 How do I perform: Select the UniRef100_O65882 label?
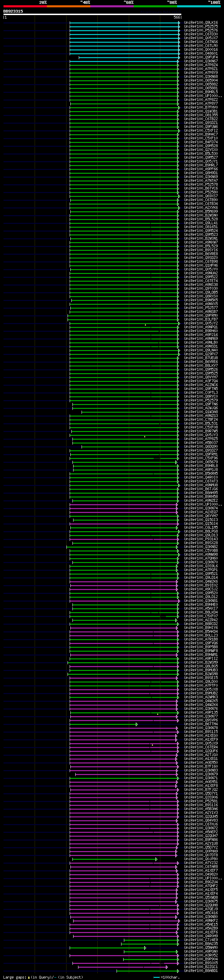[x=201, y=84]
